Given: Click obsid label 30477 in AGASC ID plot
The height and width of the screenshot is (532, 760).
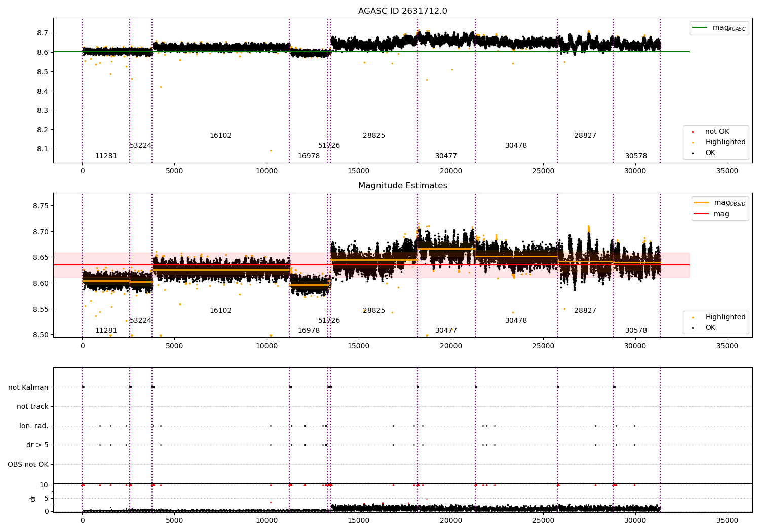Looking at the screenshot, I should [x=446, y=156].
